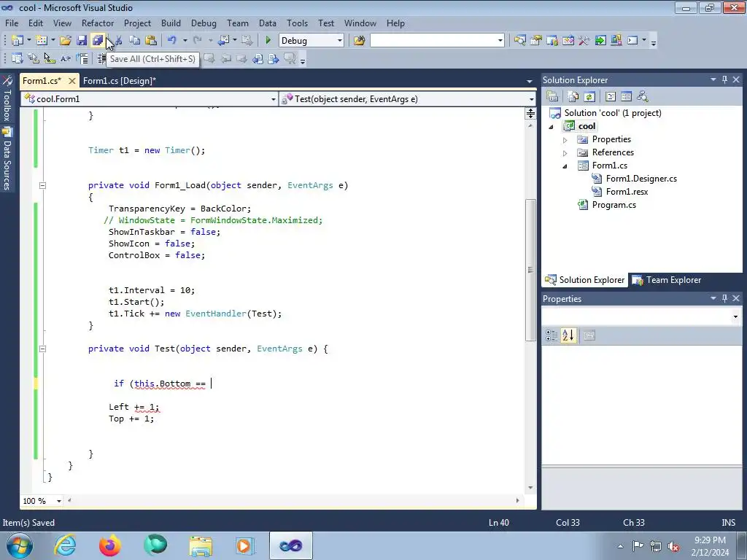Launch Firefox from the taskbar
The image size is (747, 560).
(110, 545)
